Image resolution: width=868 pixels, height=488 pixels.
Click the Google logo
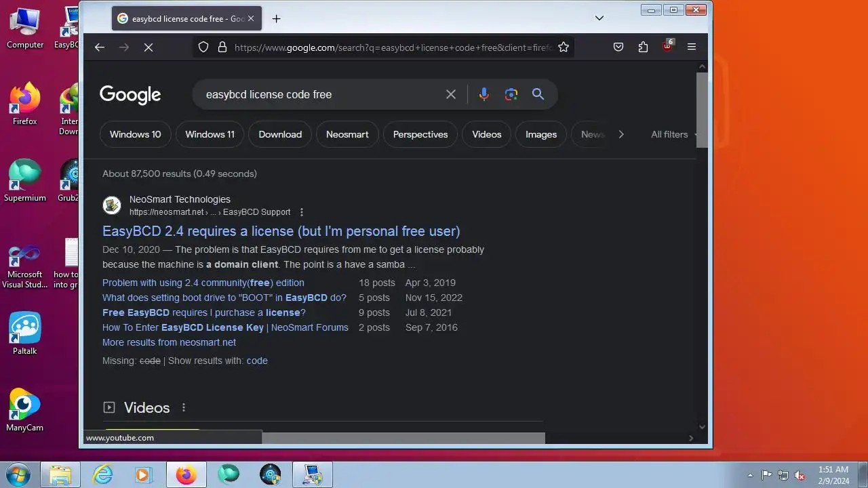coord(130,95)
